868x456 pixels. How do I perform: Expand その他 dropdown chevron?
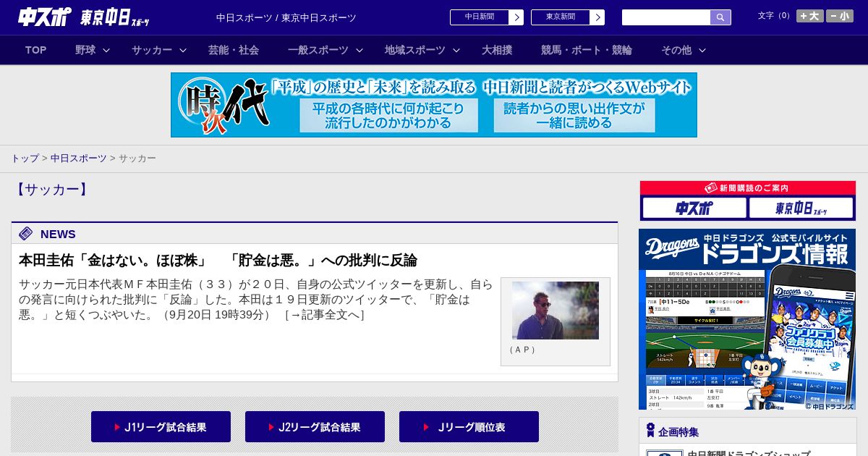tap(702, 50)
